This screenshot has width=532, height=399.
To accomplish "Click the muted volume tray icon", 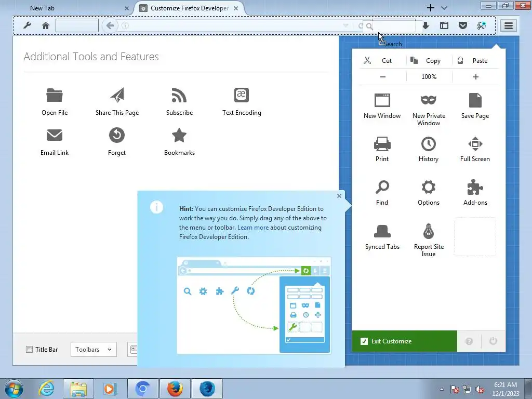I will tap(480, 389).
